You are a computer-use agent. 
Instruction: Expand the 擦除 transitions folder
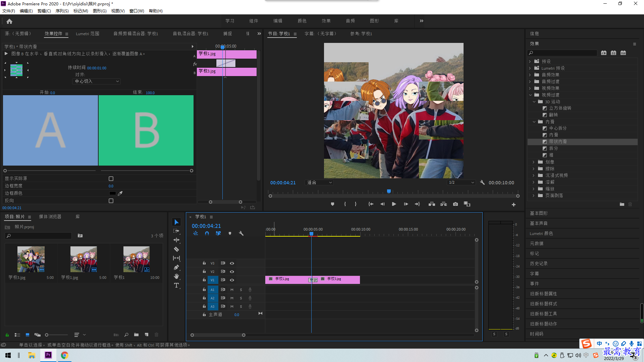[534, 169]
